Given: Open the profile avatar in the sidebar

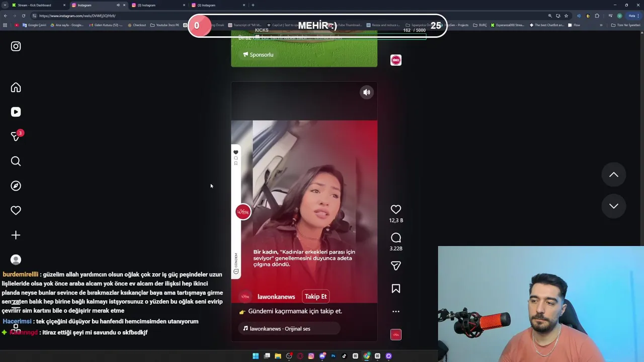Looking at the screenshot, I should 16,259.
